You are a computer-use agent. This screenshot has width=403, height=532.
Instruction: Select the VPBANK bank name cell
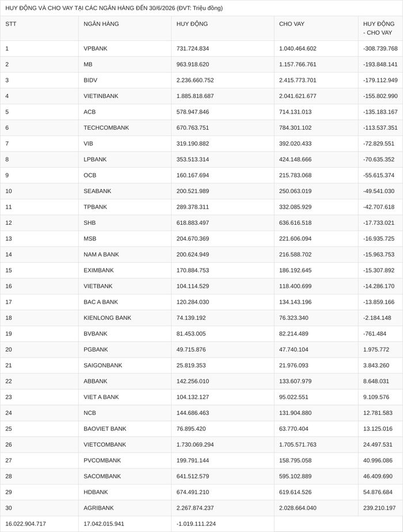click(x=95, y=48)
